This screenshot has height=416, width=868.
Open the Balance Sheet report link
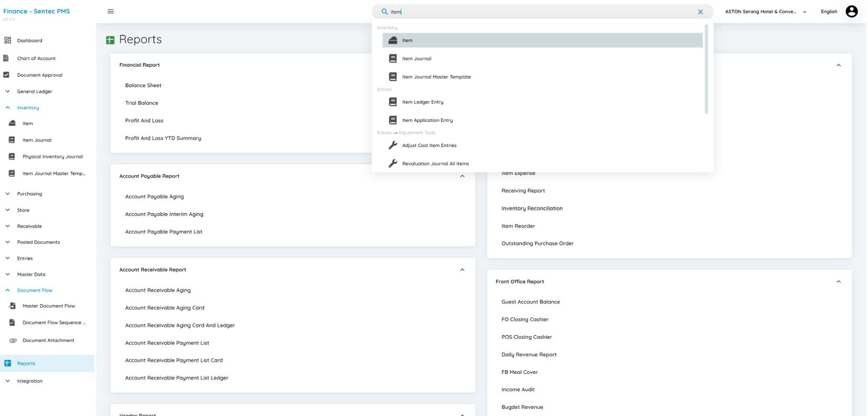[x=143, y=86]
